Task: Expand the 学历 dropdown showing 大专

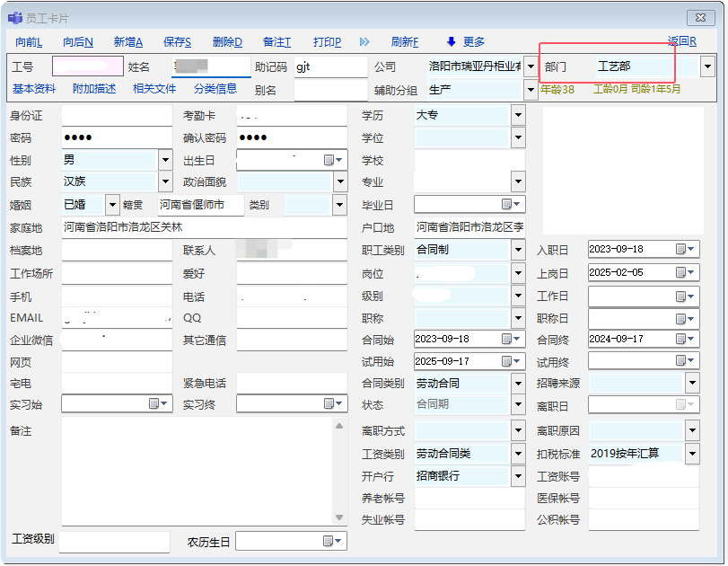Action: point(518,115)
